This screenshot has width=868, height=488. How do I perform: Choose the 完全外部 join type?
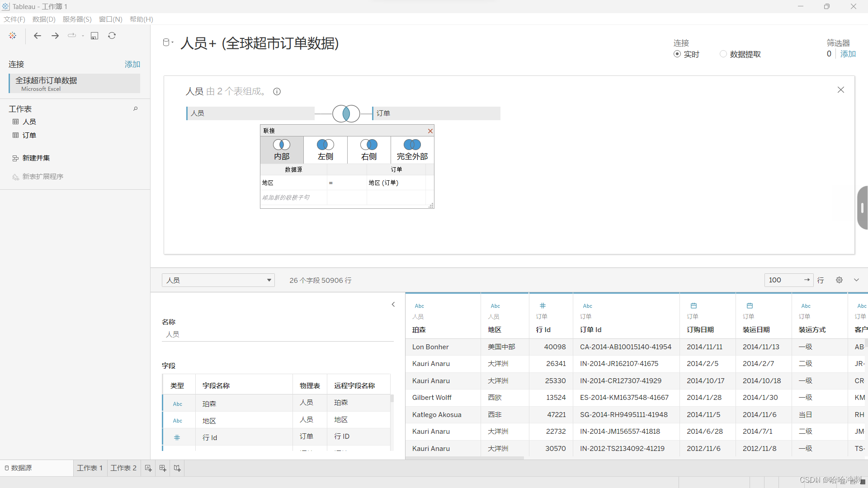click(412, 150)
